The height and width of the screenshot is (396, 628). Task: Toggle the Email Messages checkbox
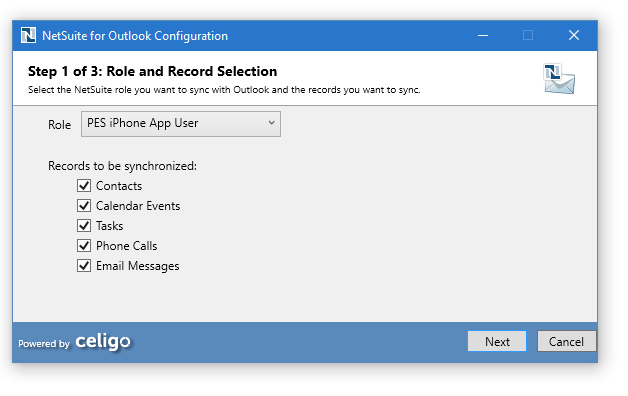point(84,266)
